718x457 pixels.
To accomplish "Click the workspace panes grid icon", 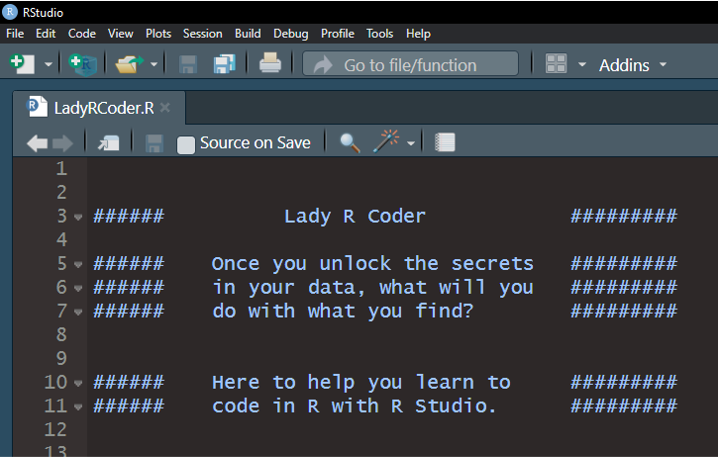I will 556,64.
